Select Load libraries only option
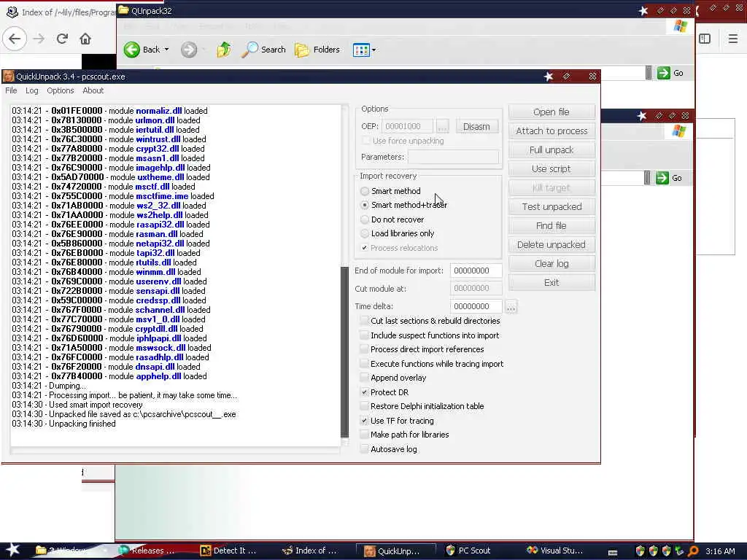 pos(365,233)
